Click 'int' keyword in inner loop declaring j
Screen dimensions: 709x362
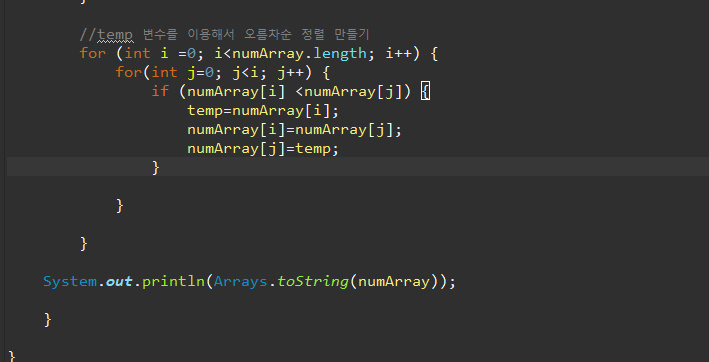coord(164,72)
